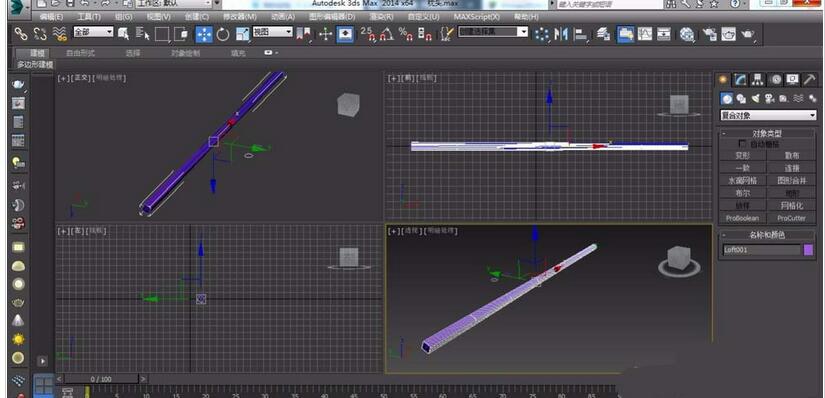
Task: Click the Mirror tool icon
Action: pyautogui.click(x=561, y=35)
